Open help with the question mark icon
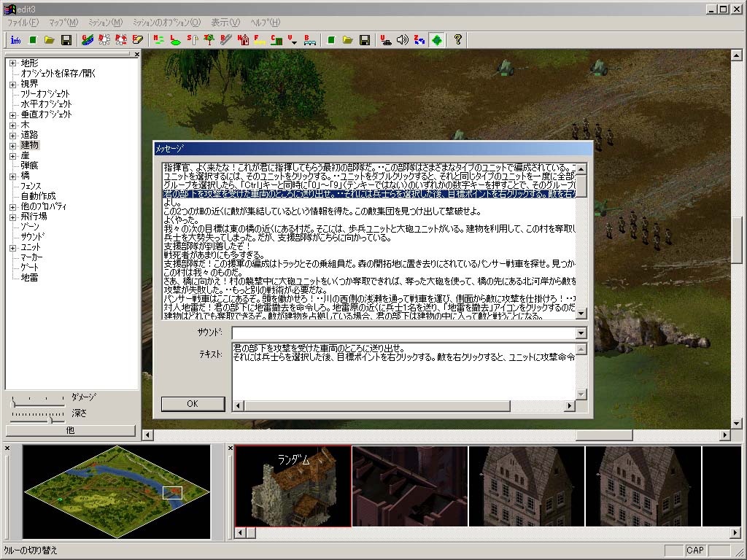 tap(457, 39)
